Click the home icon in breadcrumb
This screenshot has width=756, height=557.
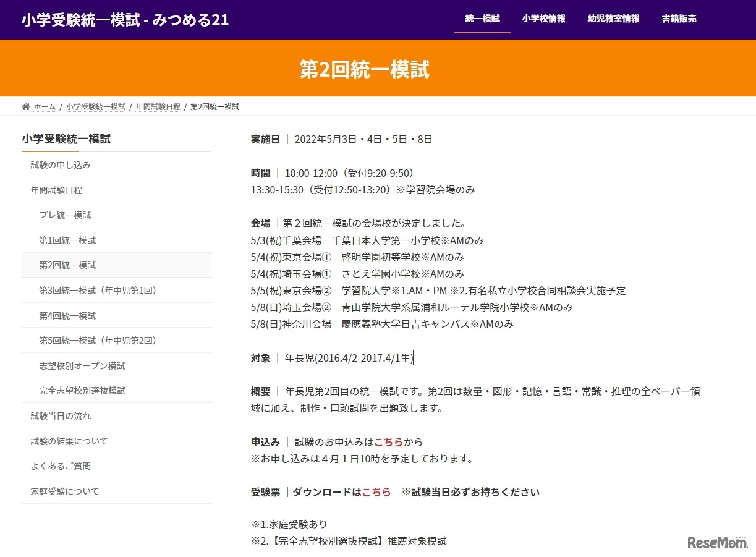26,107
